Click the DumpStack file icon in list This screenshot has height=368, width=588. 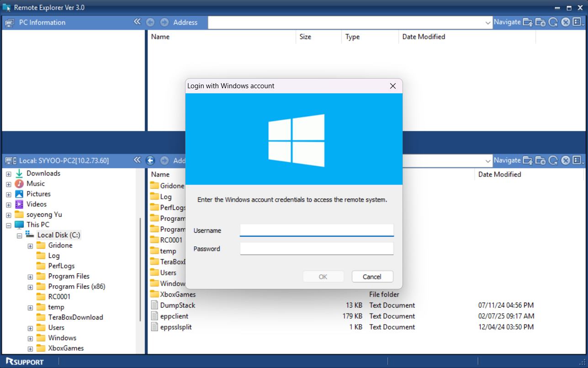click(x=154, y=305)
